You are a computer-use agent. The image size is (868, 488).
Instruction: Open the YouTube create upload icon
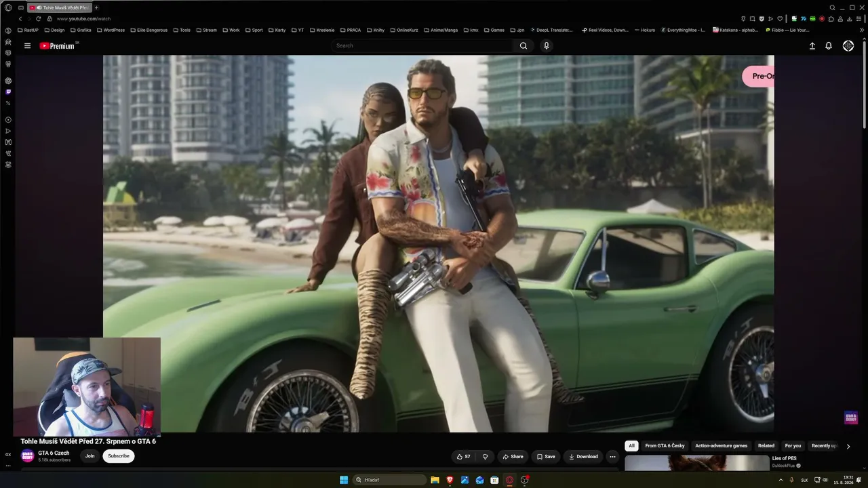812,46
